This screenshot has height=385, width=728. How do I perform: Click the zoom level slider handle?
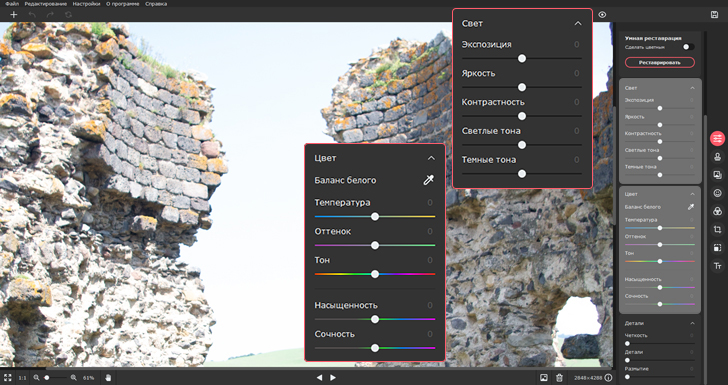coord(46,378)
